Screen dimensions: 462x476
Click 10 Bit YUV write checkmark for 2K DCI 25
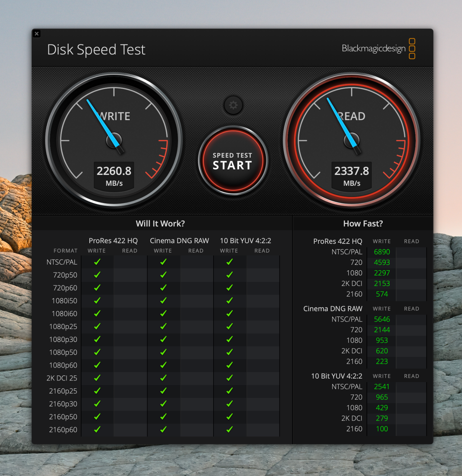click(x=230, y=378)
